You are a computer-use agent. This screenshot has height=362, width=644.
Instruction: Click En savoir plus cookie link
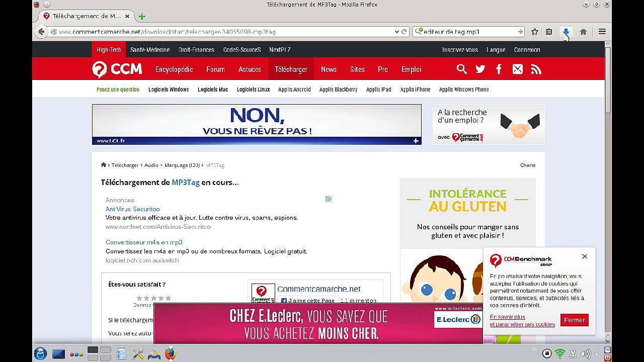(508, 317)
